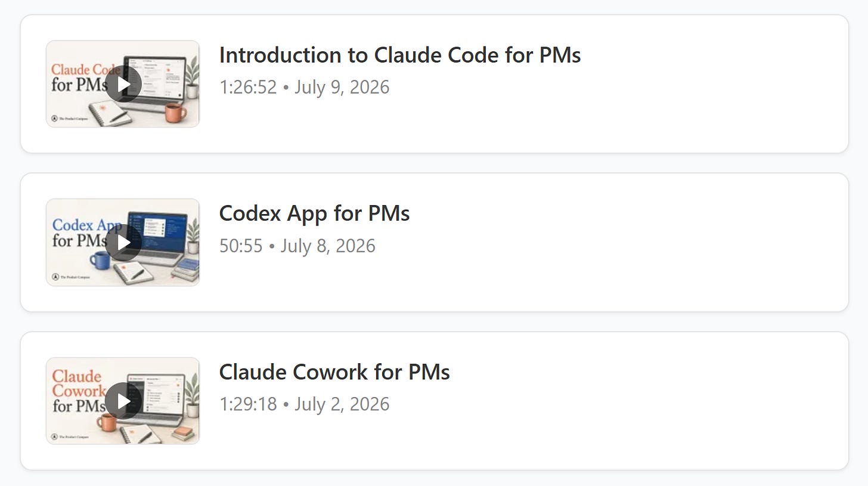This screenshot has width=868, height=486.
Task: Play the Codex App for PMs video
Action: click(x=123, y=243)
